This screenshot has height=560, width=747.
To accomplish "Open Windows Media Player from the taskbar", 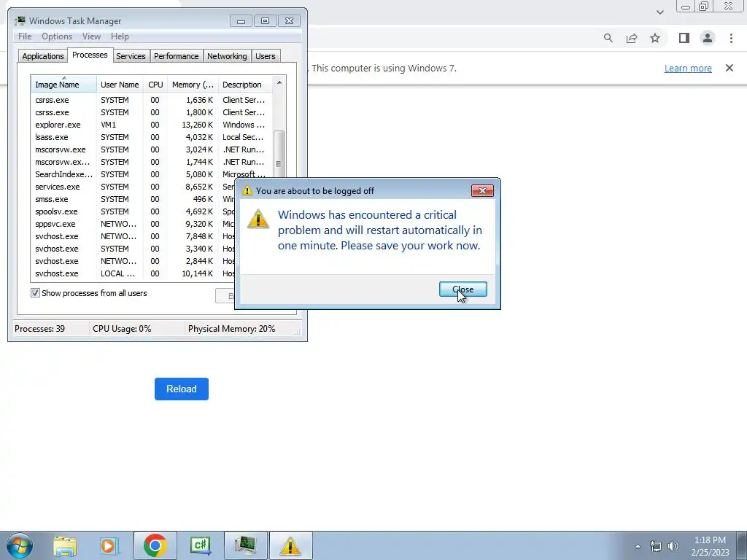I will pyautogui.click(x=109, y=545).
